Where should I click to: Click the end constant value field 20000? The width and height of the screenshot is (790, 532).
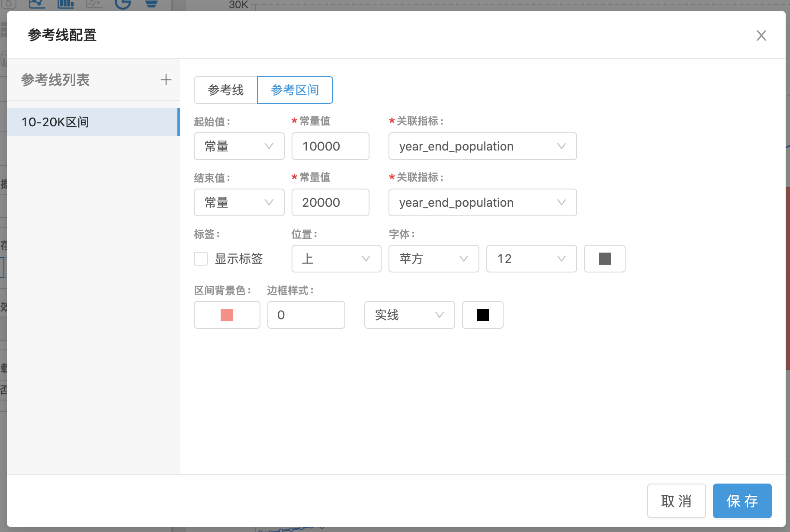(330, 202)
